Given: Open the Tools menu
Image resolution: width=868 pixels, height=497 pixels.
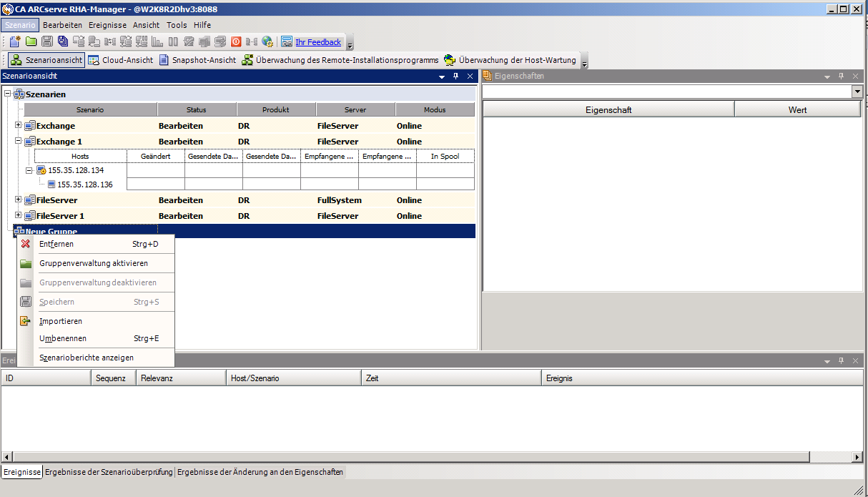Looking at the screenshot, I should tap(177, 25).
